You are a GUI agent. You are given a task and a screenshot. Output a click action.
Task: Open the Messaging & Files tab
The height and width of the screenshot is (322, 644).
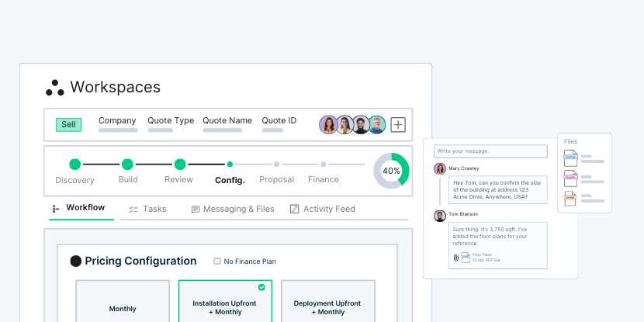[x=233, y=209]
